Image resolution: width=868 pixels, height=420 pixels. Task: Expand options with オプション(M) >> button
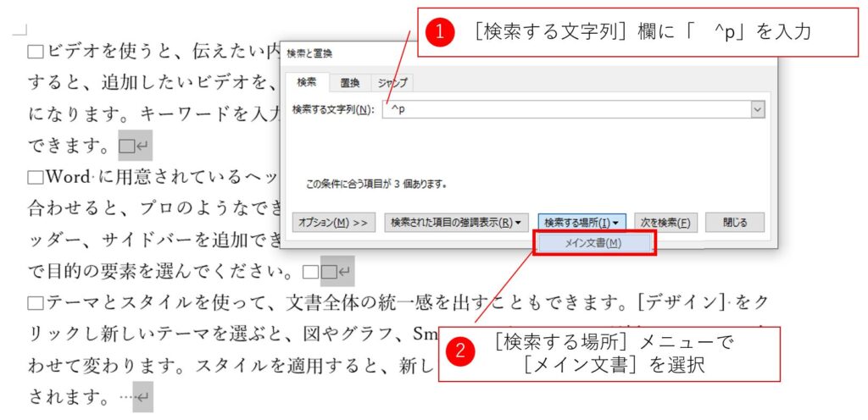click(334, 223)
